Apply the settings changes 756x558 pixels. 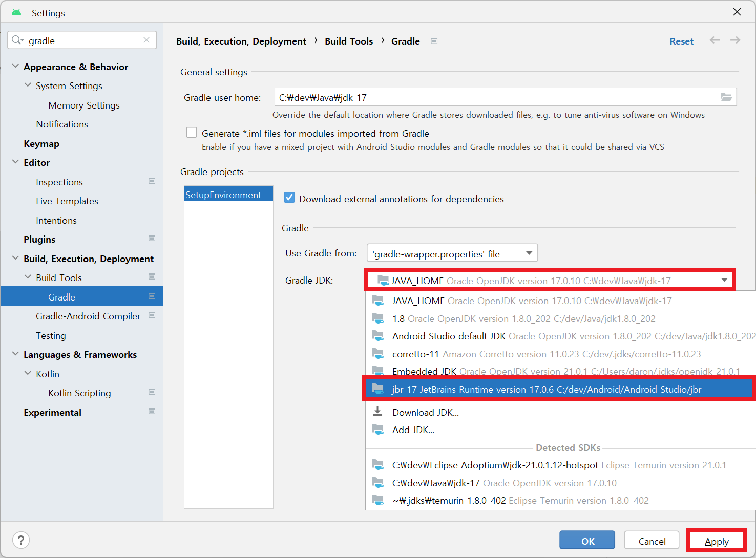point(716,541)
